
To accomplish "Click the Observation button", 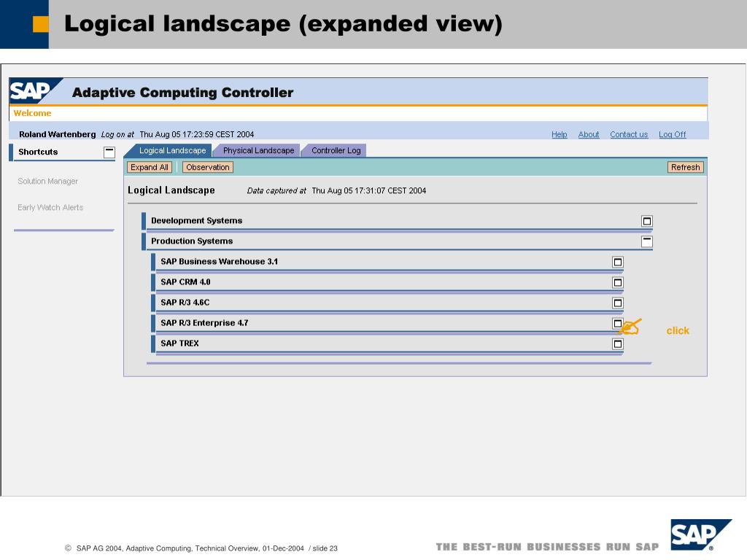I will [x=208, y=167].
